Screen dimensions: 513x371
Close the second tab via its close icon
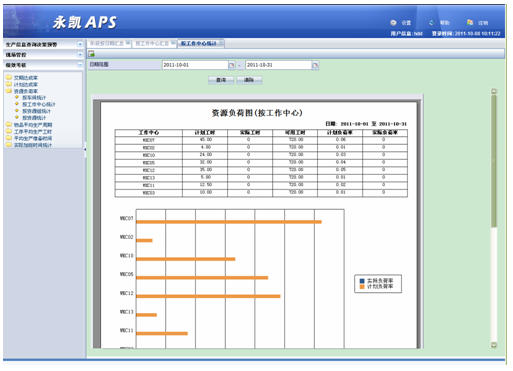(x=173, y=43)
